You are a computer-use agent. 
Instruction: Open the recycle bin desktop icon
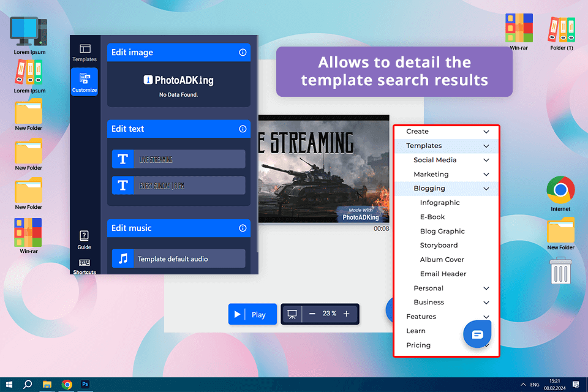pyautogui.click(x=560, y=270)
